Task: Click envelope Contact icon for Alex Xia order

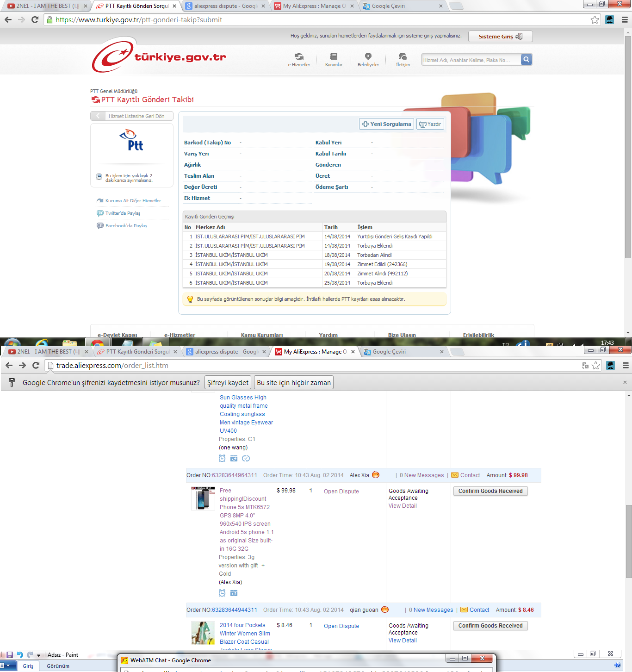Action: click(x=455, y=475)
